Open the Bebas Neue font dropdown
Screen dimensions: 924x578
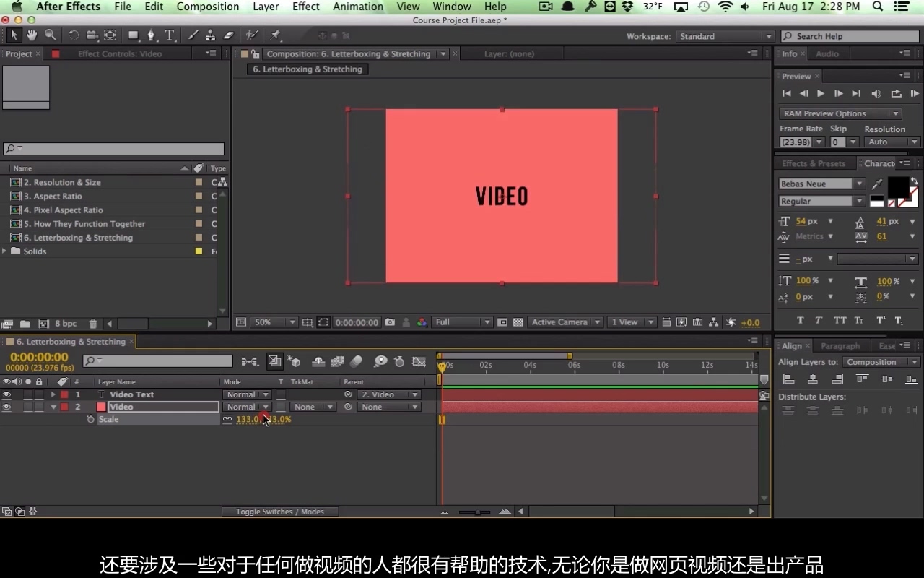(821, 184)
